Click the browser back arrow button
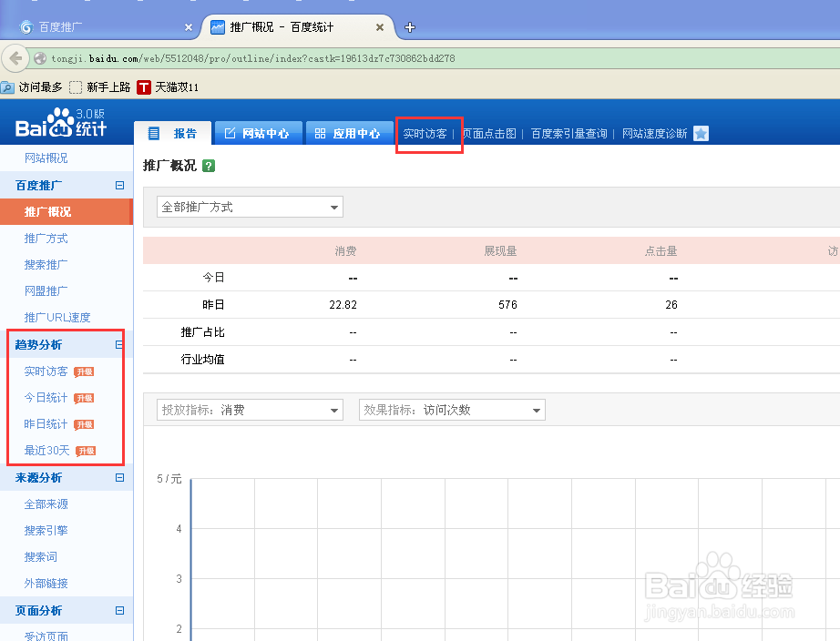Viewport: 840px width, 641px height. pyautogui.click(x=15, y=58)
